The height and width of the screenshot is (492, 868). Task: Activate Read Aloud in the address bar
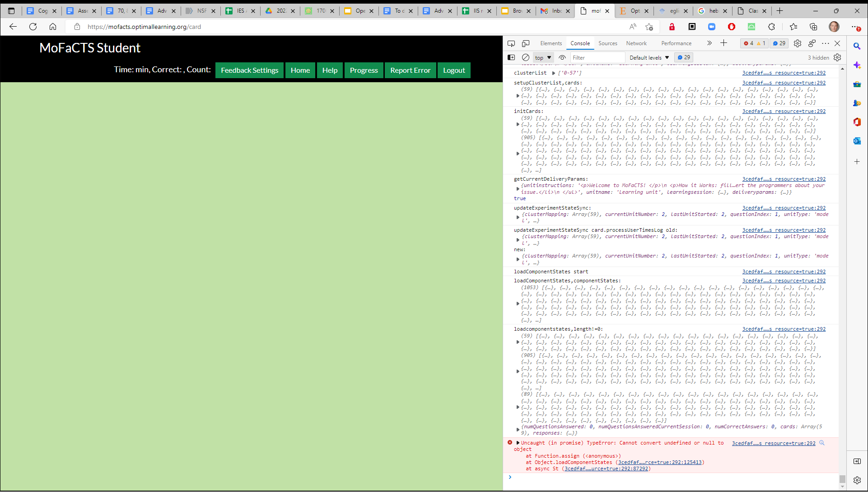click(x=633, y=27)
